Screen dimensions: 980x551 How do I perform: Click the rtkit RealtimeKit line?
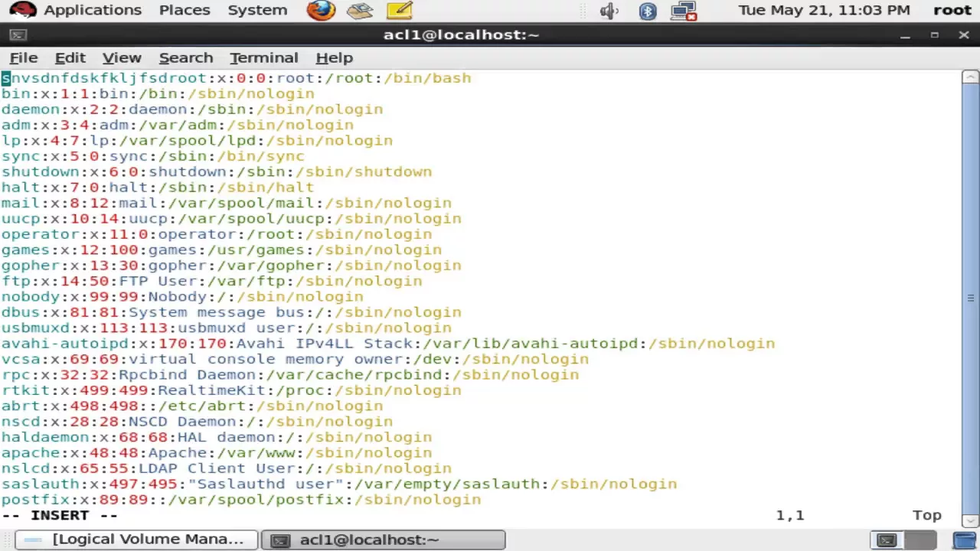(x=231, y=390)
